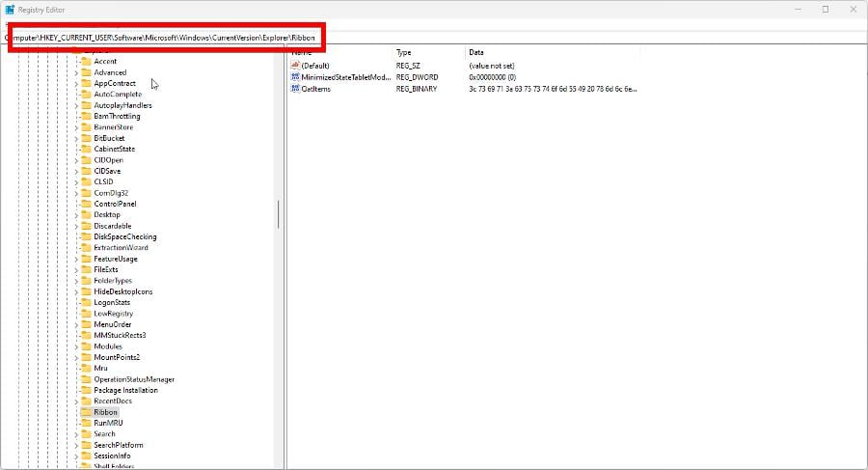Click the AutoComplete folder icon

86,95
